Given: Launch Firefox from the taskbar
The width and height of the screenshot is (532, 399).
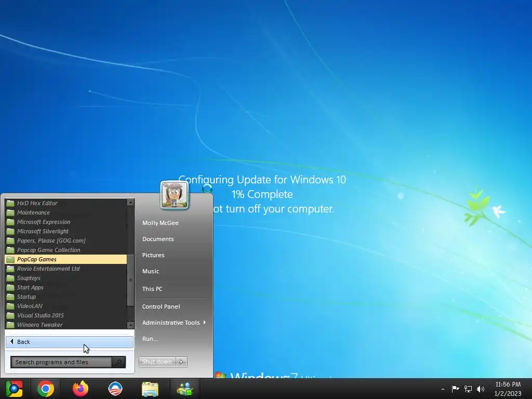Looking at the screenshot, I should pyautogui.click(x=81, y=389).
